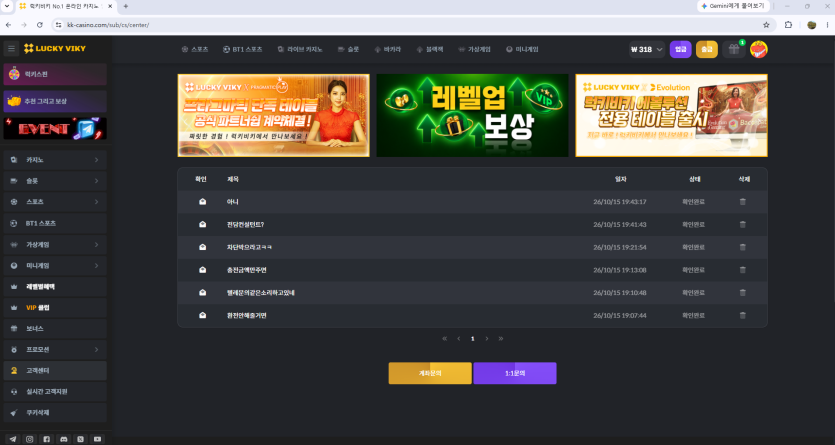Toggle the hamburger sidebar menu

pos(11,48)
